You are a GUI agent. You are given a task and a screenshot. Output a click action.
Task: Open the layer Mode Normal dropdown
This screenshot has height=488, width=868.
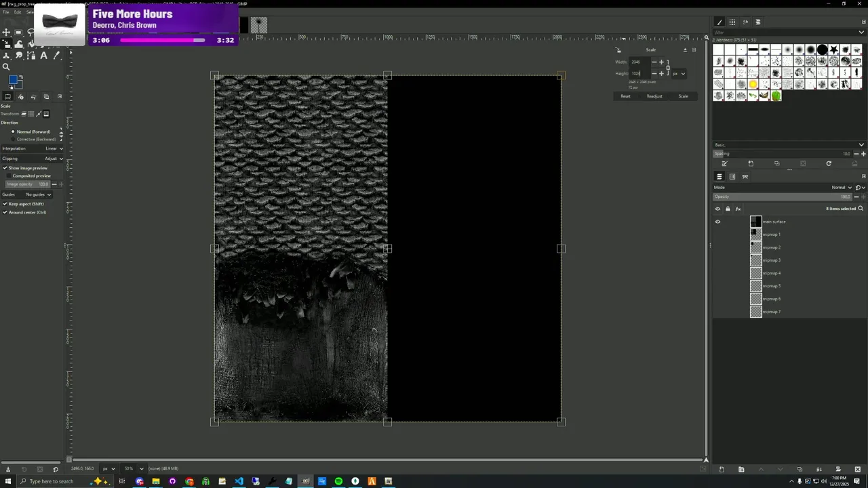point(783,188)
